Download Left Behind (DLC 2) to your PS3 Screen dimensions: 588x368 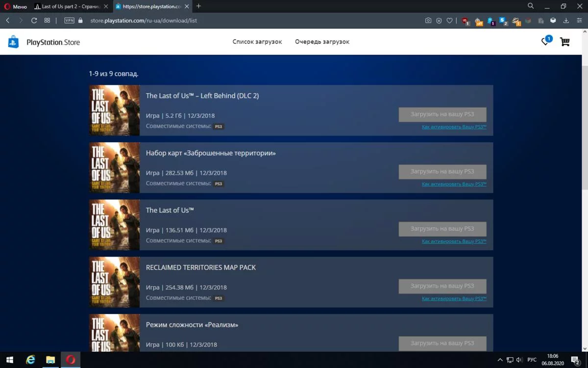(x=442, y=115)
